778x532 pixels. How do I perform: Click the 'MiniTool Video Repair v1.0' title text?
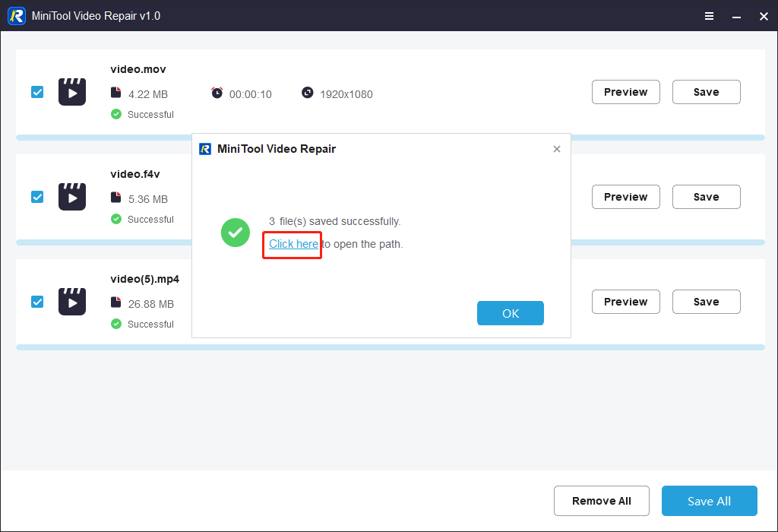(96, 16)
